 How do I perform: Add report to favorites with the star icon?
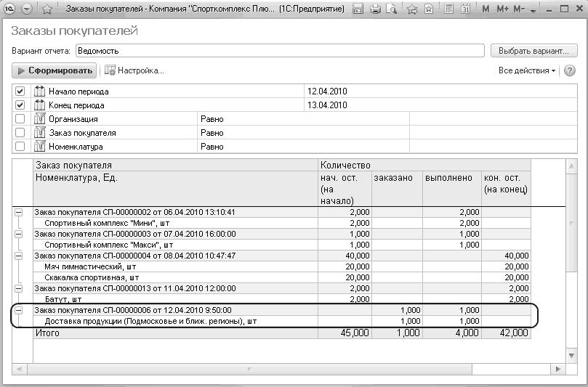point(47,9)
